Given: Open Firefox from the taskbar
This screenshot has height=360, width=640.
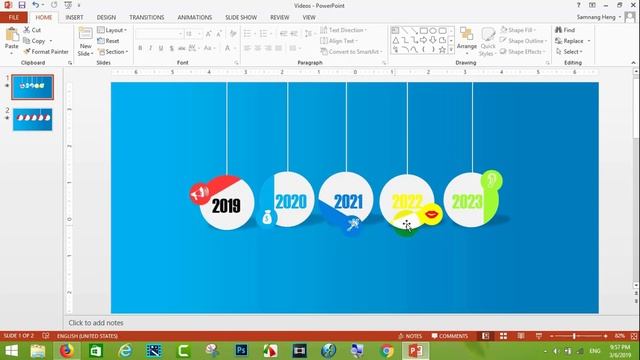Looking at the screenshot, I should tap(67, 351).
